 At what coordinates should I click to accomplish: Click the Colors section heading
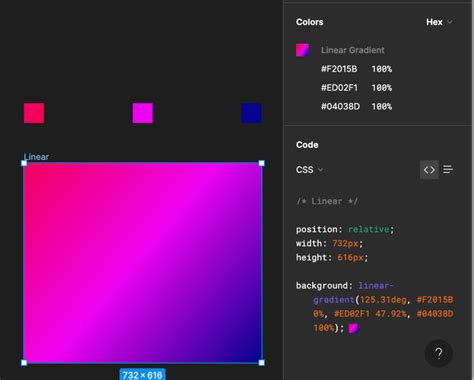click(x=310, y=22)
